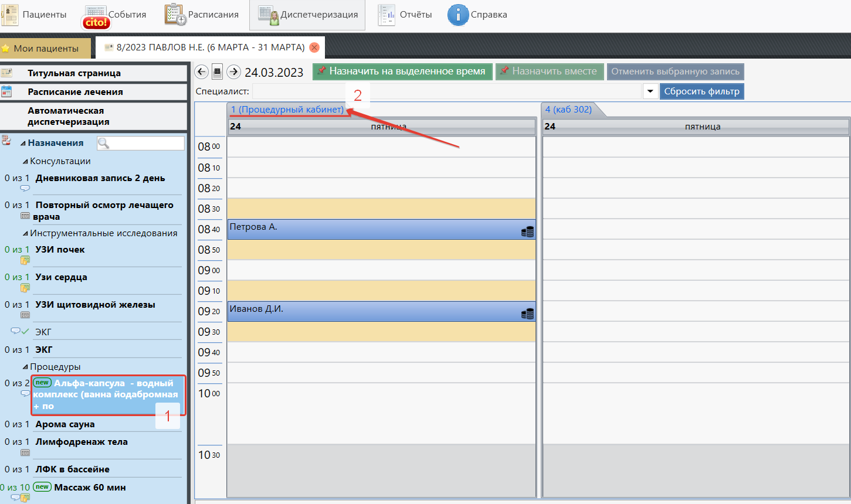Viewport: 851px width, 504px height.
Task: Click coins icon on Петрова А. appointment
Action: pyautogui.click(x=527, y=231)
